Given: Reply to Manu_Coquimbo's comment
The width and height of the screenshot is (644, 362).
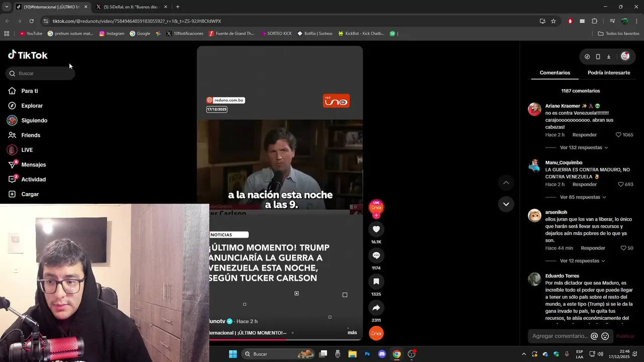Looking at the screenshot, I should 585,185.
